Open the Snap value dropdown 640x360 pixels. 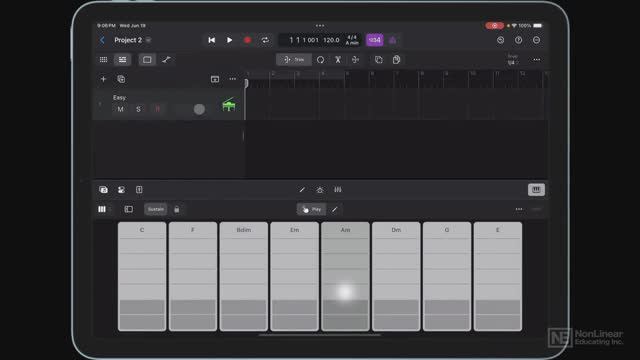click(x=513, y=60)
